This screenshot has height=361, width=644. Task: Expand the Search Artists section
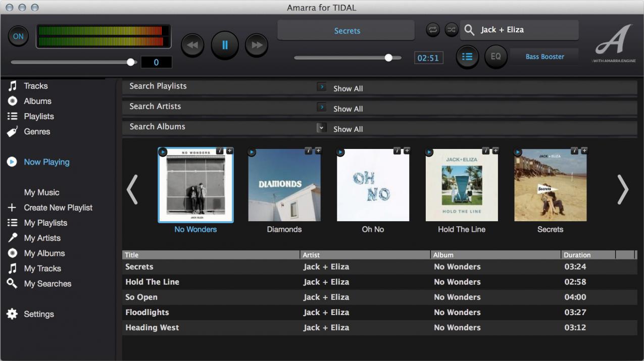[322, 108]
